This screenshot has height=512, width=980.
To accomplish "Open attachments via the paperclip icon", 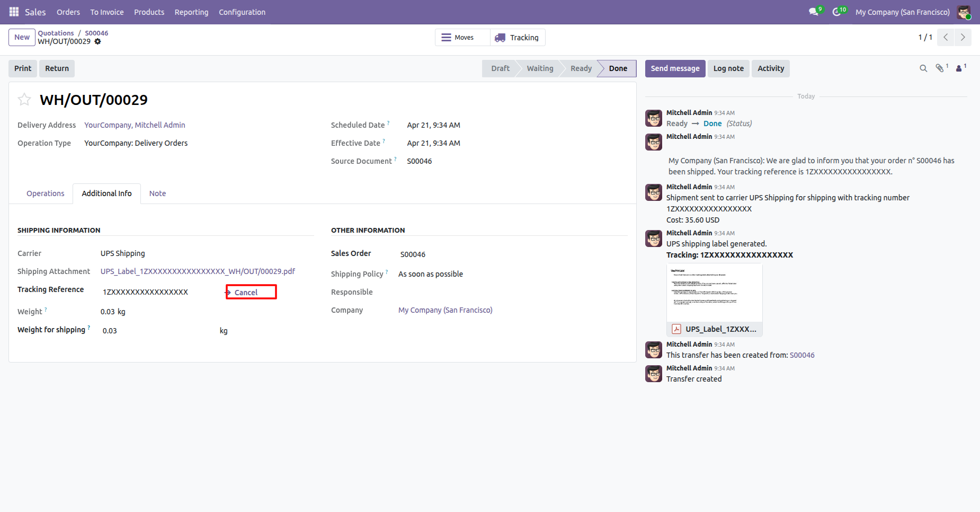I will pos(940,68).
